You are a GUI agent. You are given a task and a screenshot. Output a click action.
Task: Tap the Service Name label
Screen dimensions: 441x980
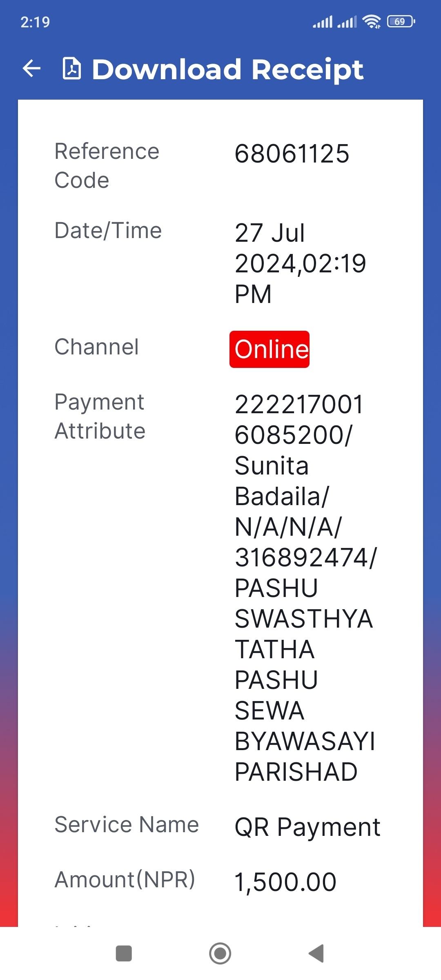[127, 824]
